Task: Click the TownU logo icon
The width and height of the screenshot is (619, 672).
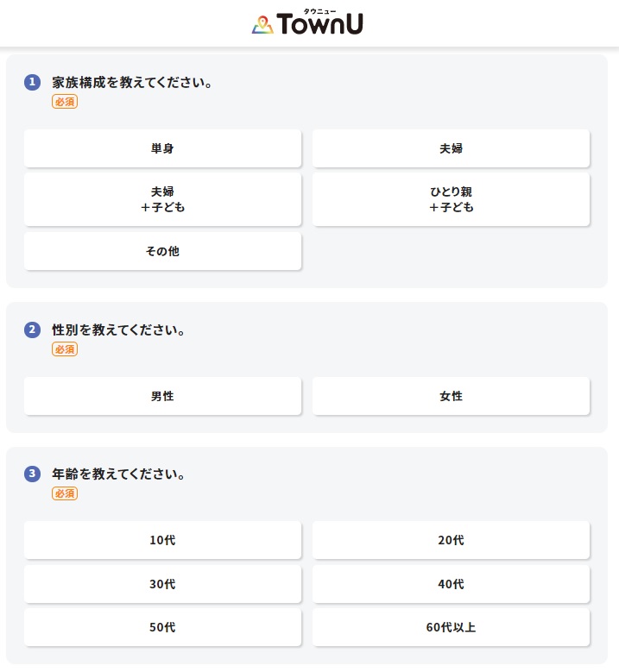Action: 262,25
